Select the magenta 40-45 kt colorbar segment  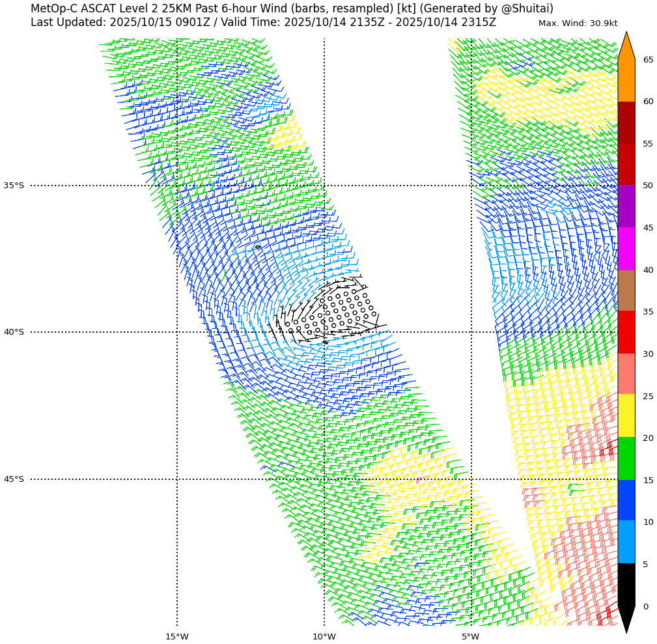tap(626, 249)
